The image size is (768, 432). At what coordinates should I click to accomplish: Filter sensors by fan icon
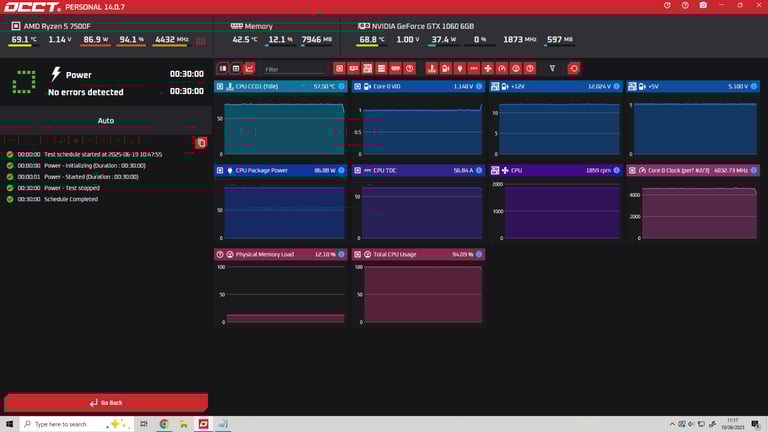tap(488, 69)
